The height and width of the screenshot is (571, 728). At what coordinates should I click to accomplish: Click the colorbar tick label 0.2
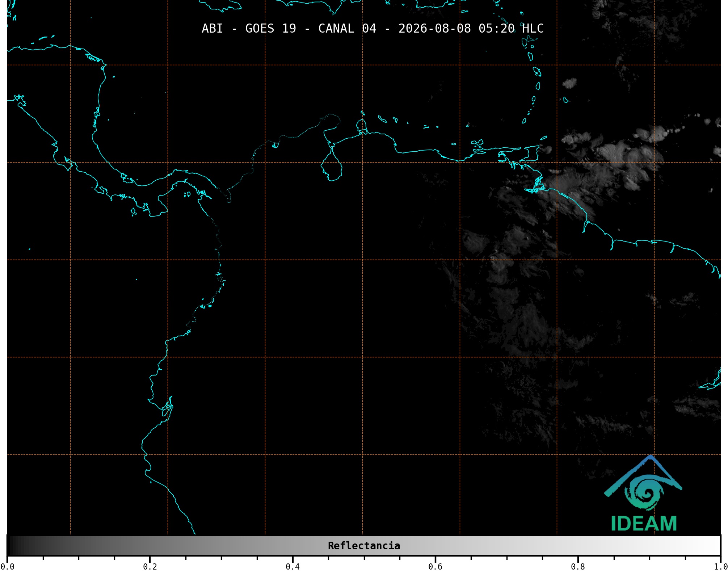click(x=150, y=567)
